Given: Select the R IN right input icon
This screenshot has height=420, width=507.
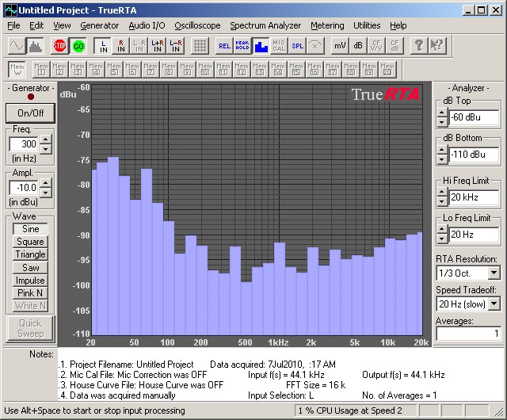Looking at the screenshot, I should click(x=120, y=45).
